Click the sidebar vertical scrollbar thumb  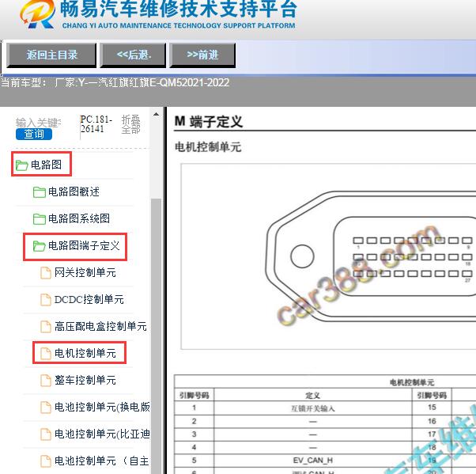(x=156, y=336)
